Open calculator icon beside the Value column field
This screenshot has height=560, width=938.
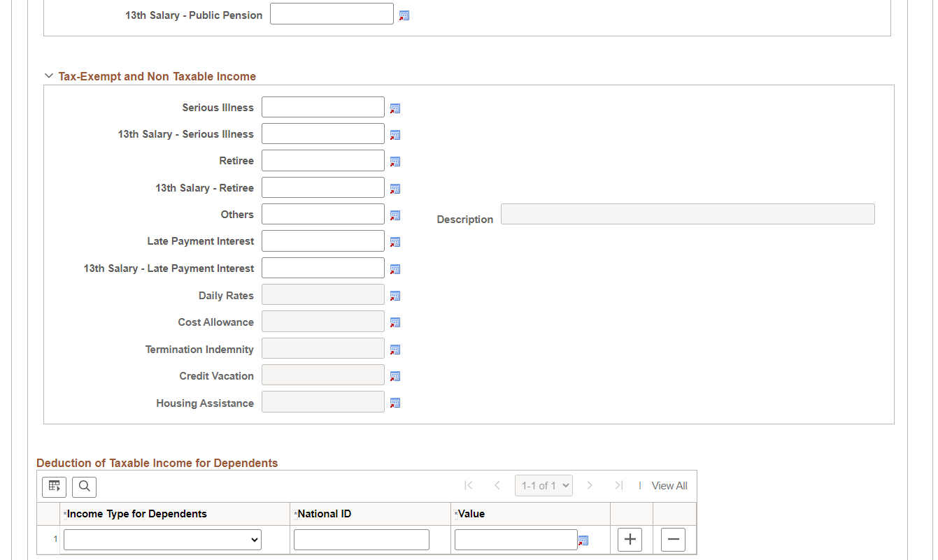click(x=583, y=540)
